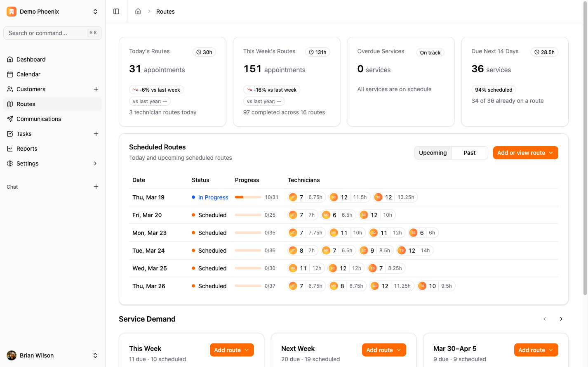This screenshot has height=367, width=588.
Task: Open Brian Wilson account menu
Action: [52, 355]
